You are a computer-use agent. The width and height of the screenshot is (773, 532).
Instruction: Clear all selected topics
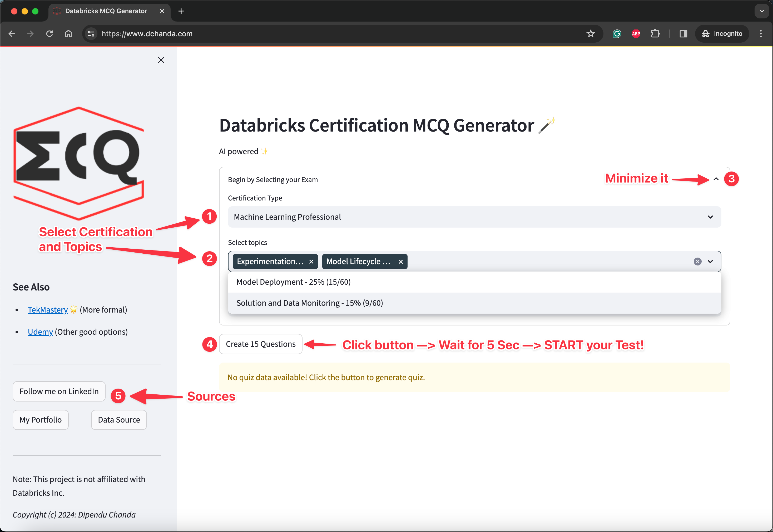coord(697,262)
